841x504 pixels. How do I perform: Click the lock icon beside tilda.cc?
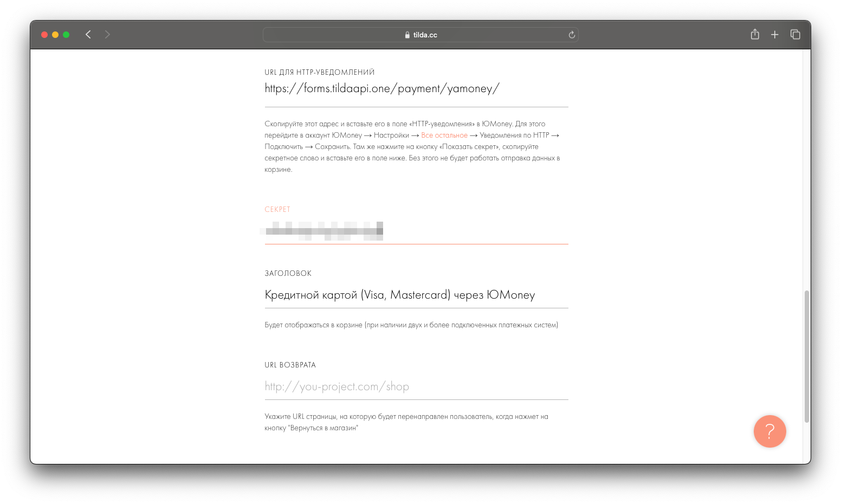point(407,35)
